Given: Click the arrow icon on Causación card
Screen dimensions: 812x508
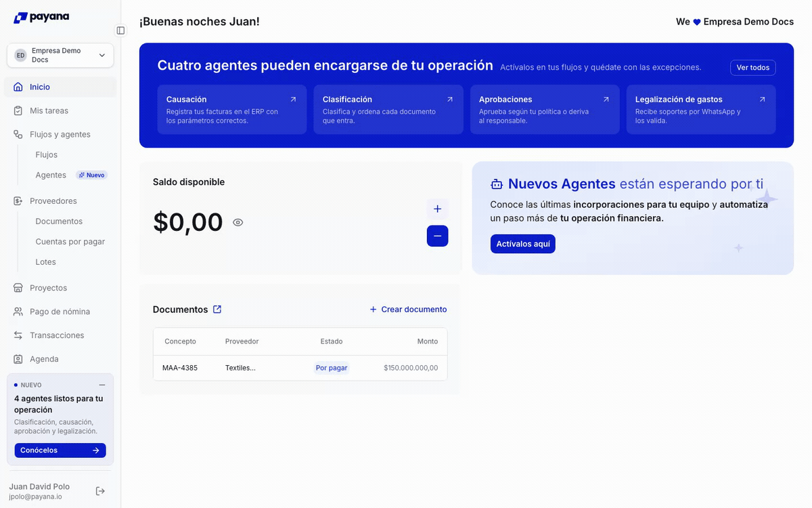Looking at the screenshot, I should [x=293, y=99].
